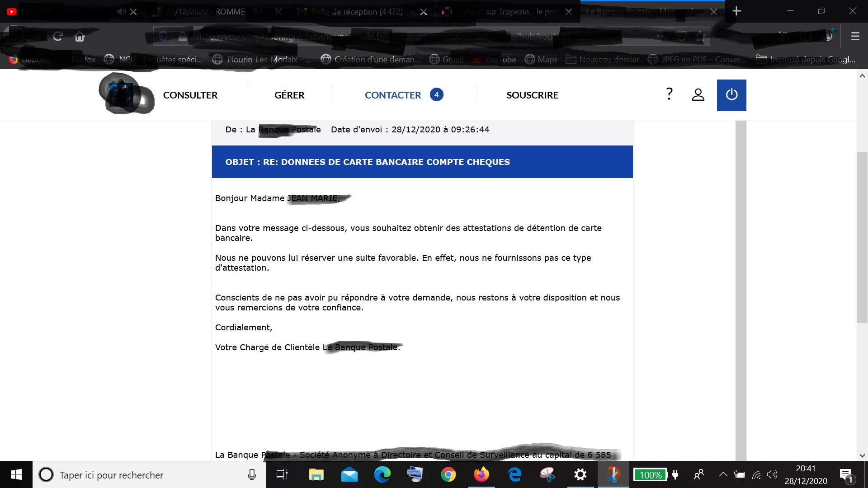Click the OBJET subject header bar

422,162
